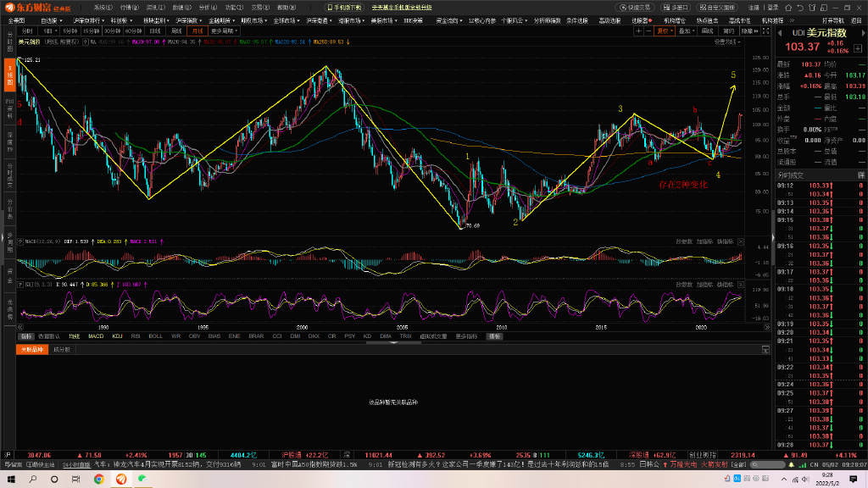
Task: Open the 行情 menu
Action: pyautogui.click(x=128, y=7)
